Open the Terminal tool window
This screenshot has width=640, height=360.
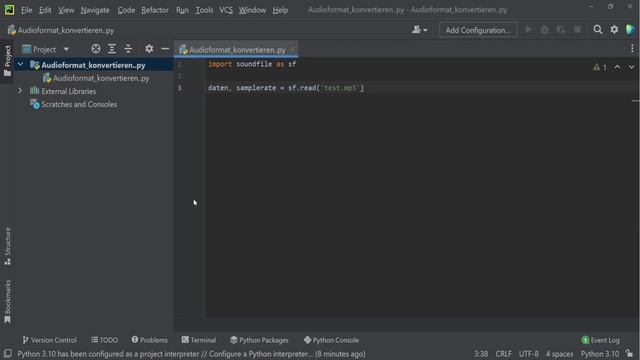pos(199,340)
